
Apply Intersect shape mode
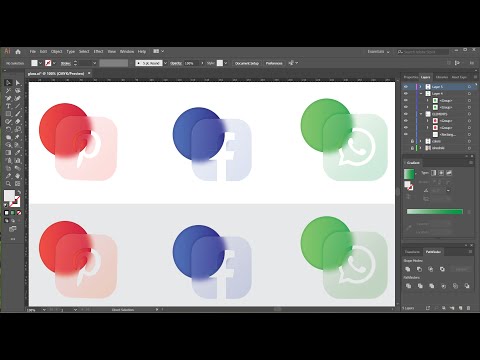tap(431, 269)
